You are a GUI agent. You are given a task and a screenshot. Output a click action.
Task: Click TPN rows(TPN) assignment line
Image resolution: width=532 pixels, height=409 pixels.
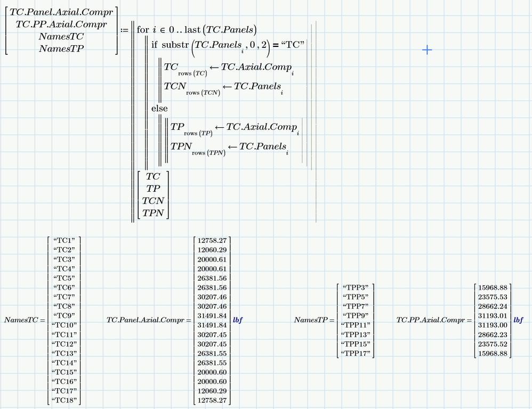point(229,149)
